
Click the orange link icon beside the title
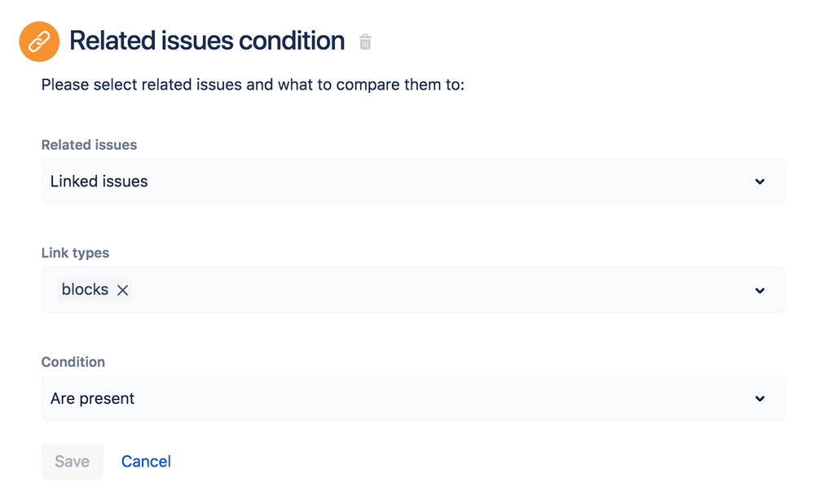tap(39, 42)
